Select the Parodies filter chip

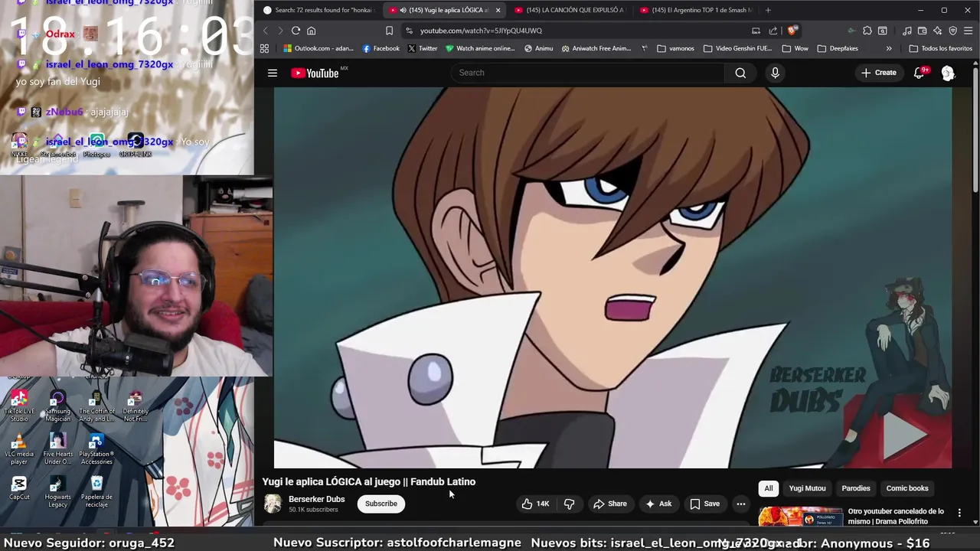856,488
